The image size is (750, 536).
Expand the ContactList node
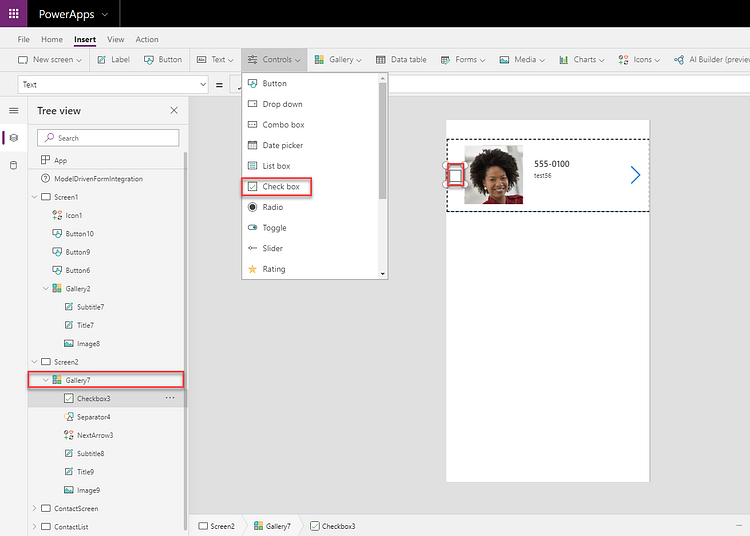coord(34,526)
